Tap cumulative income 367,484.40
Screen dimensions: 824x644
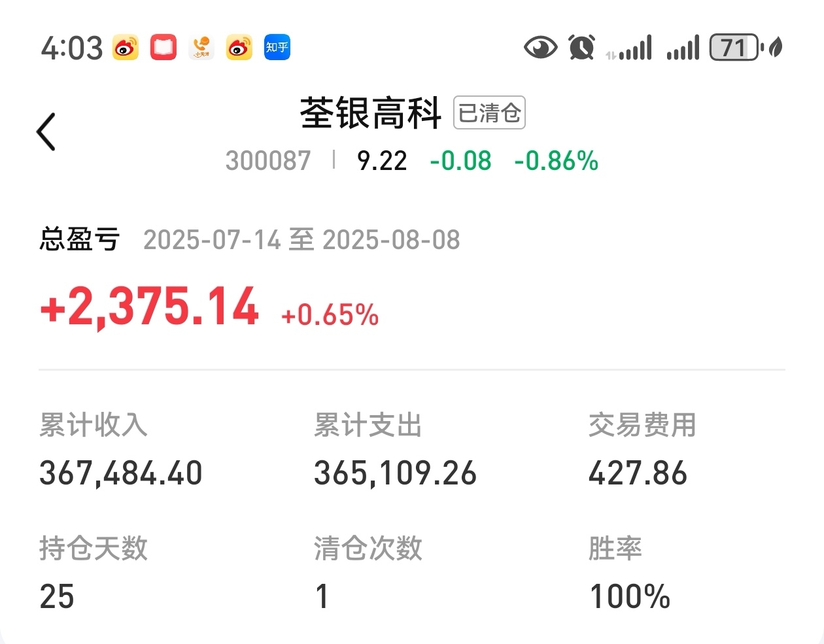[x=121, y=473]
